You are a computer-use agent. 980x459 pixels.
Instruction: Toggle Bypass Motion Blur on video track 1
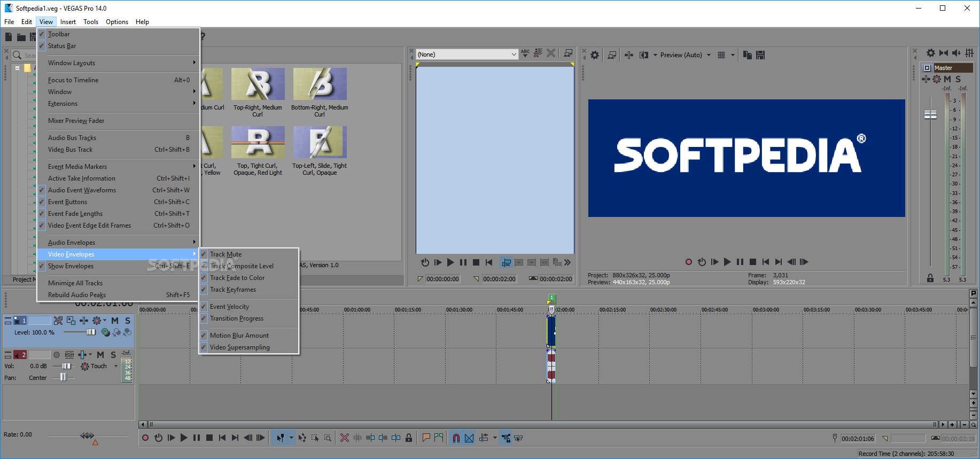(58, 321)
